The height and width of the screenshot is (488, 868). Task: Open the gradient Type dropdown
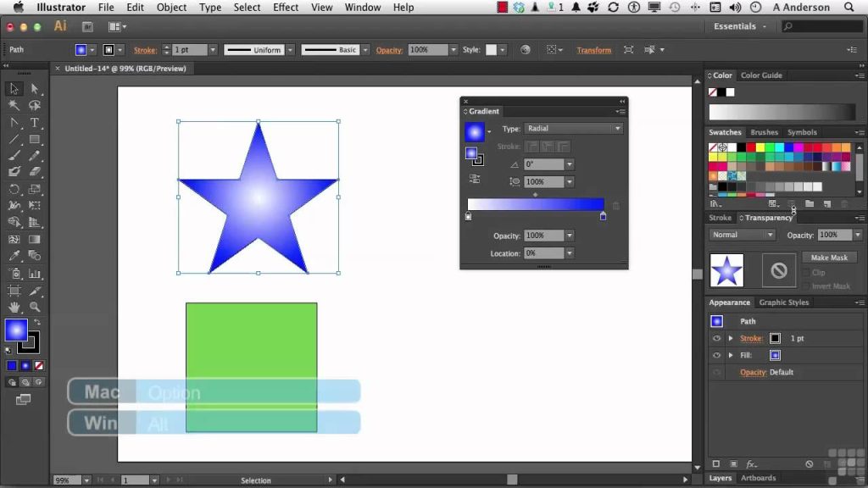574,128
